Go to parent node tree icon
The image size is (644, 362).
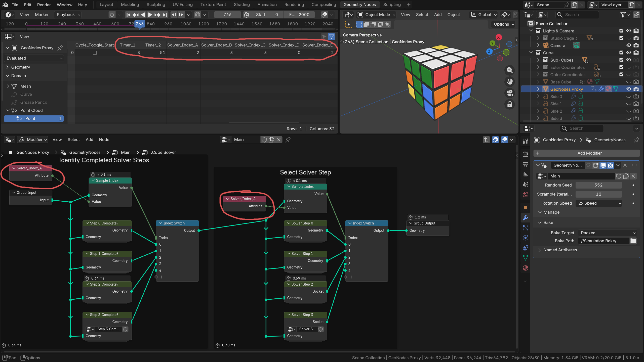pyautogui.click(x=486, y=140)
